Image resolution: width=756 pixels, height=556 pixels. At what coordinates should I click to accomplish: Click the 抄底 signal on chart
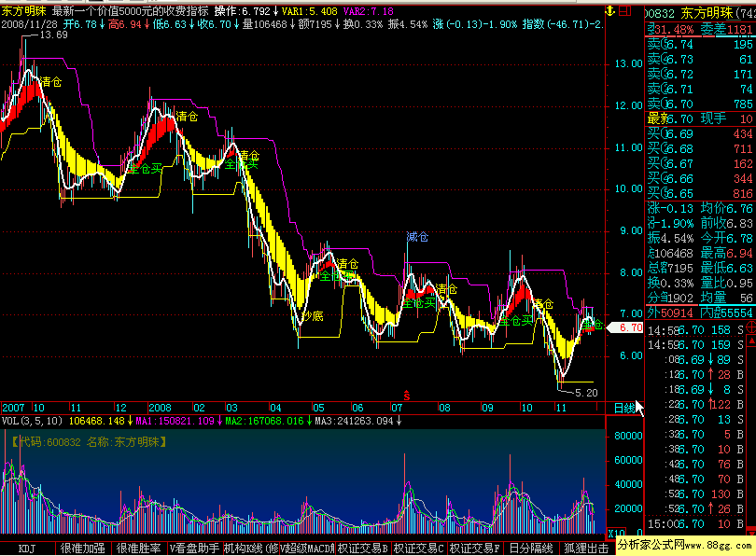coord(313,316)
